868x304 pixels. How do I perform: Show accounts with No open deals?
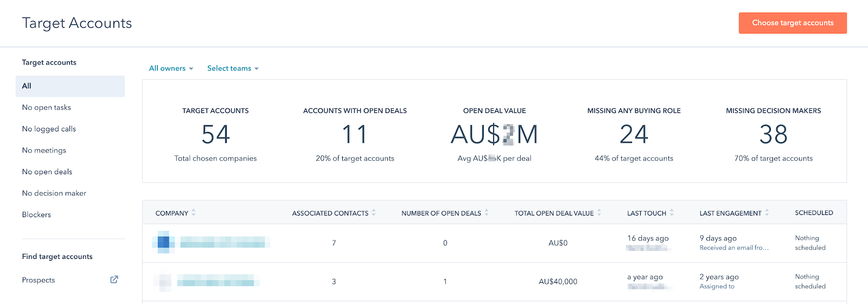tap(47, 172)
